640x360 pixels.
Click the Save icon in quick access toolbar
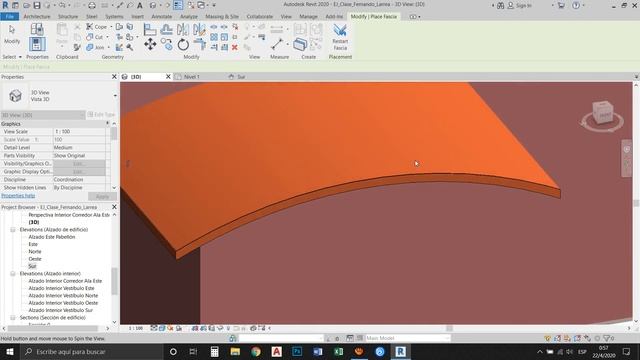pos(37,5)
